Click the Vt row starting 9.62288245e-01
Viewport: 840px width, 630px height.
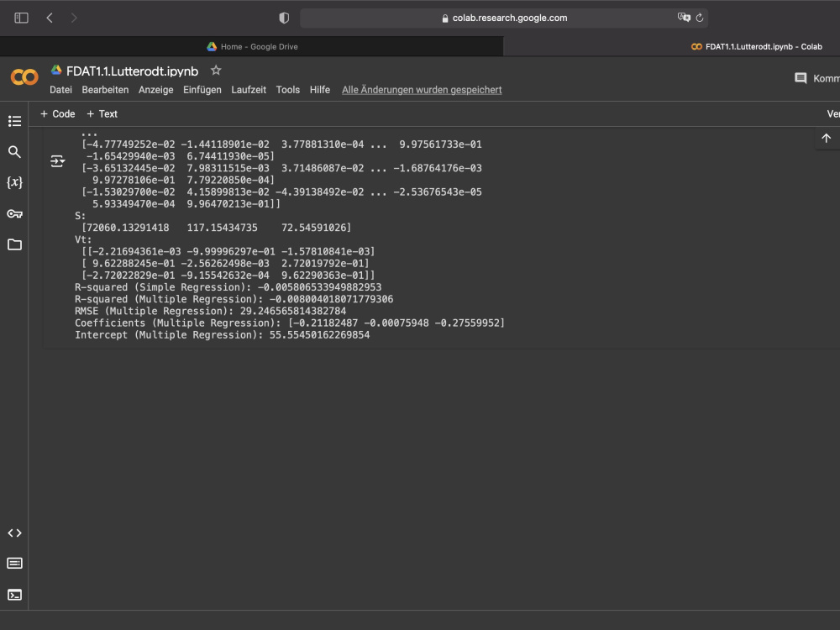(x=225, y=263)
